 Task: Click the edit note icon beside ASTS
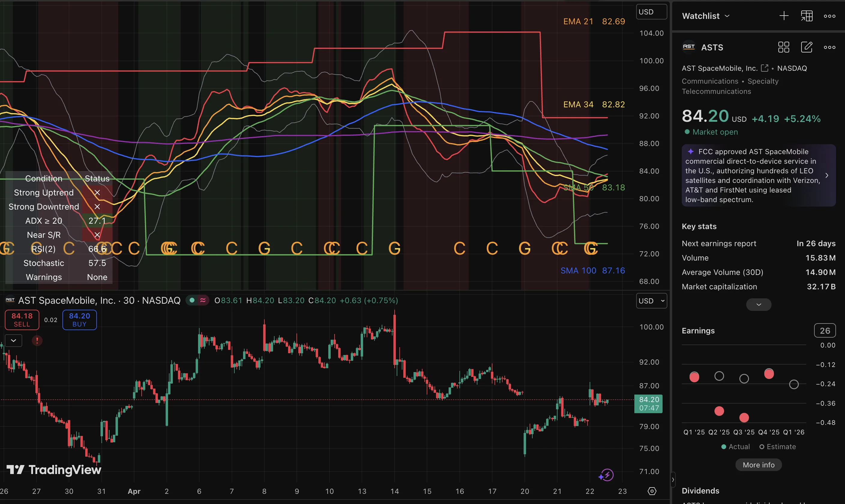tap(806, 47)
